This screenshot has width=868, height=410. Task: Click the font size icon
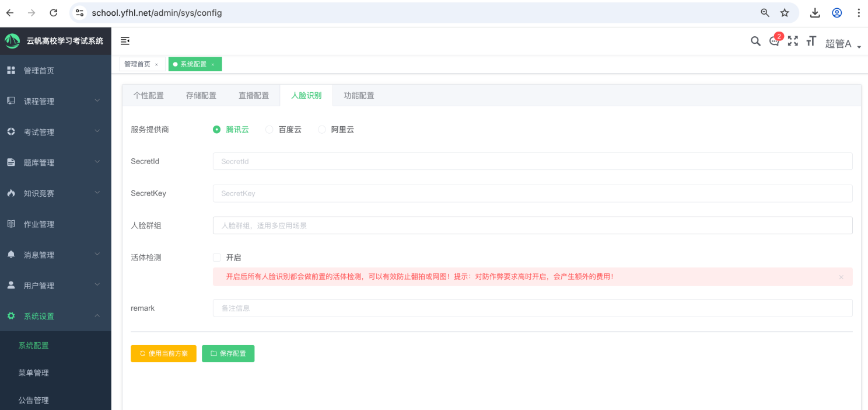coord(811,41)
